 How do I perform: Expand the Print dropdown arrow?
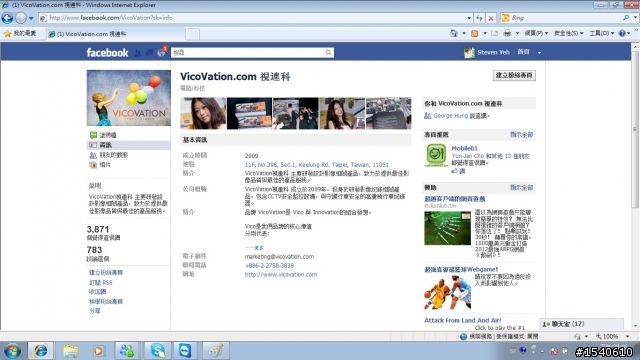[x=517, y=33]
